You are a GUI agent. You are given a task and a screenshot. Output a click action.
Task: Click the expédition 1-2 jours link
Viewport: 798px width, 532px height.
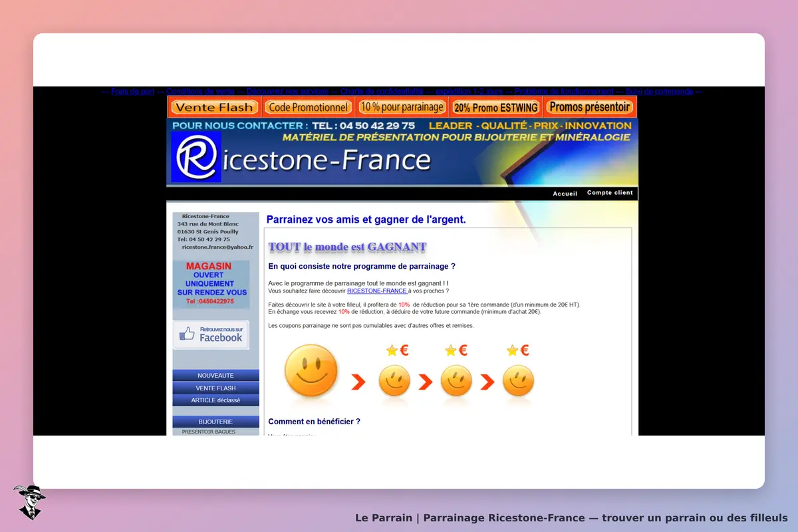point(469,92)
